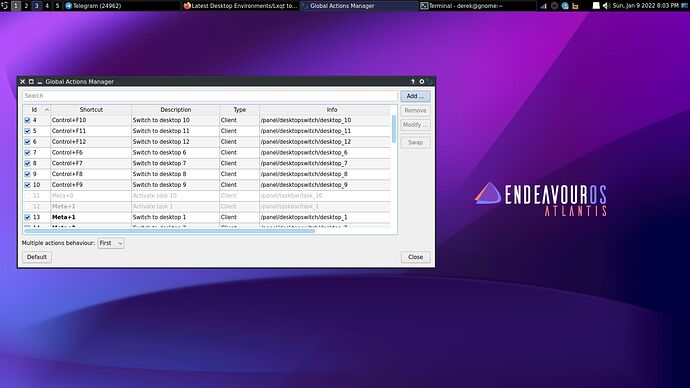This screenshot has width=690, height=388.
Task: Click the network signal tray icon
Action: 543,6
